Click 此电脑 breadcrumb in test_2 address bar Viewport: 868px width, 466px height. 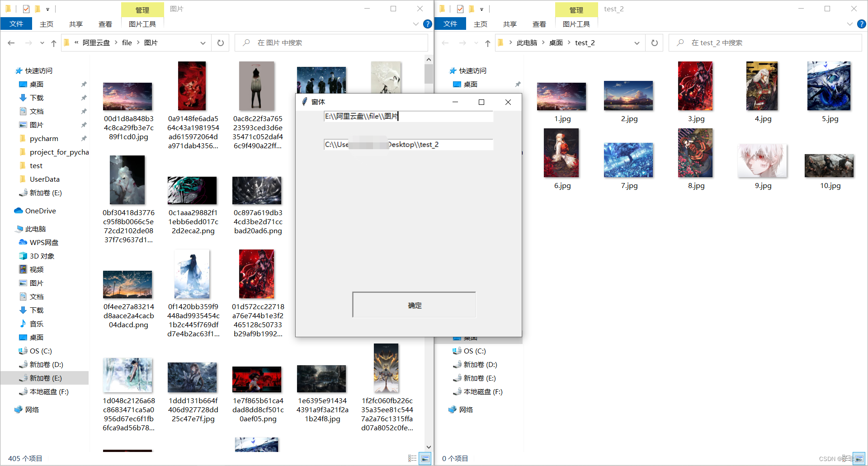(527, 42)
